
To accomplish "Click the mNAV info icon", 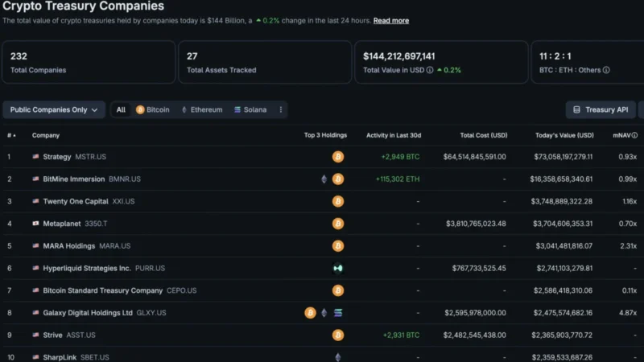I will point(634,135).
